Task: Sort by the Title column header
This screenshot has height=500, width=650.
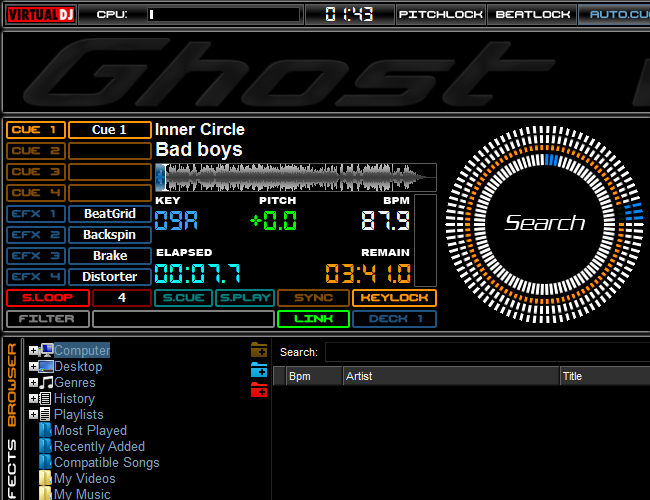Action: tap(605, 376)
